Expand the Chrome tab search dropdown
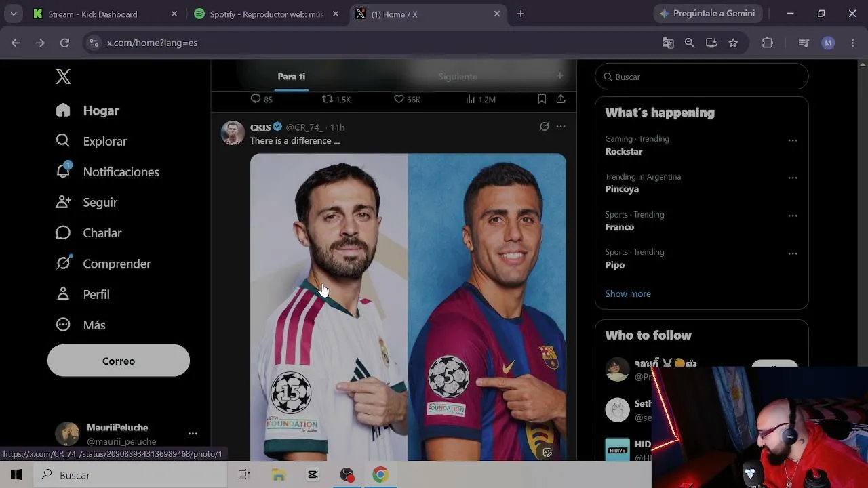 [x=14, y=14]
